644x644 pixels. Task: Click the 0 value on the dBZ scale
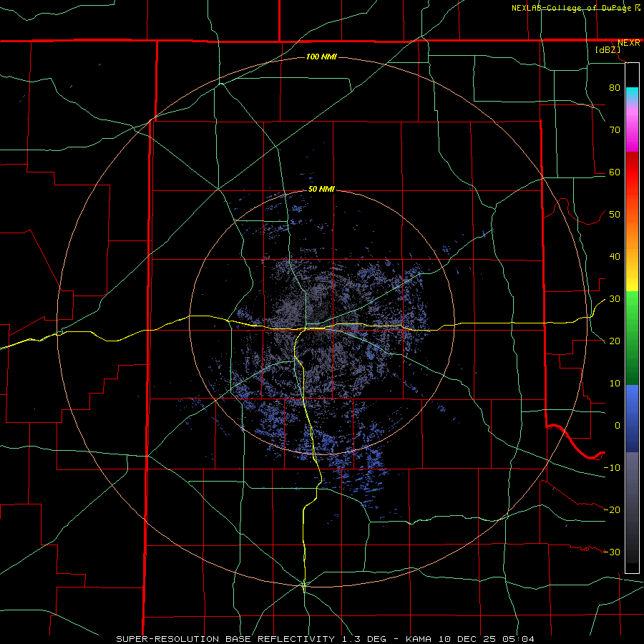(618, 426)
